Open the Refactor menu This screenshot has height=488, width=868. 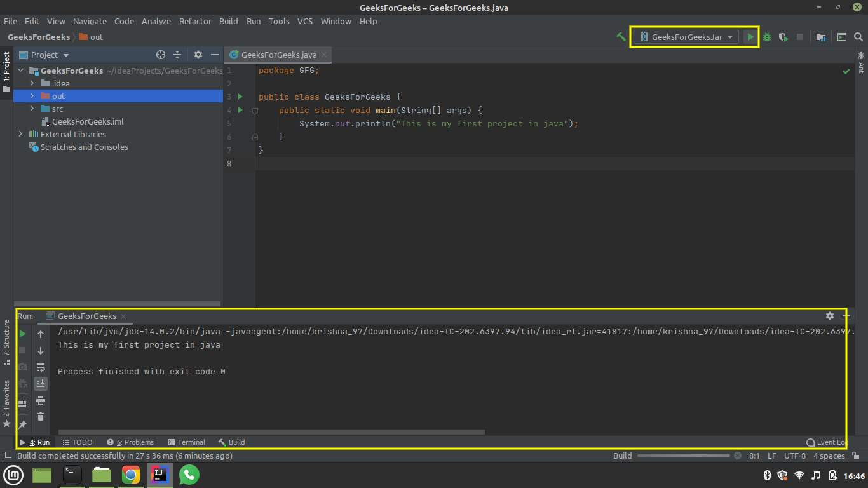(195, 21)
